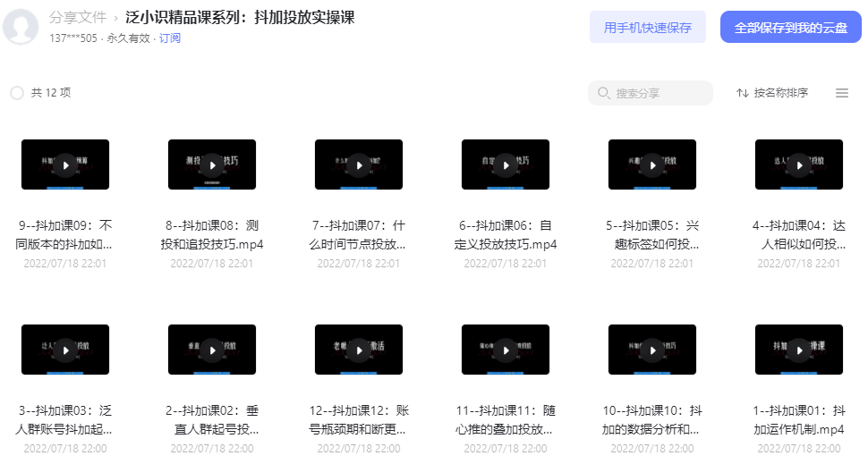Image resolution: width=868 pixels, height=464 pixels.
Task: Play the 10--抖加课10 video thumbnail
Action: click(652, 350)
